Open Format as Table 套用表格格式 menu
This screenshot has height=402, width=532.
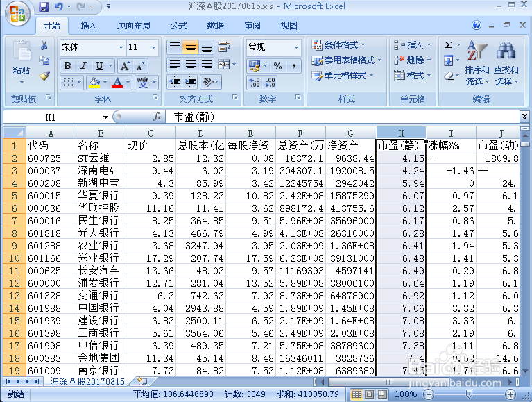(x=346, y=60)
